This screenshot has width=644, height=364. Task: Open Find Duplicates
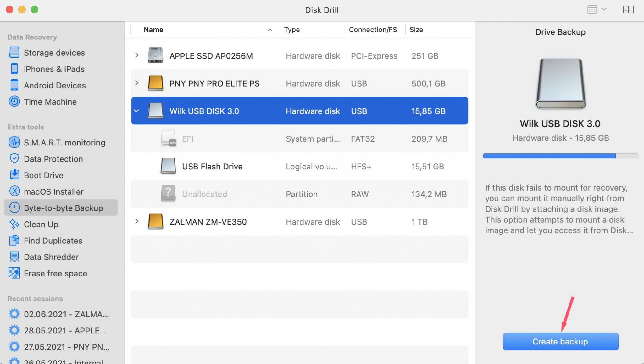pyautogui.click(x=52, y=241)
